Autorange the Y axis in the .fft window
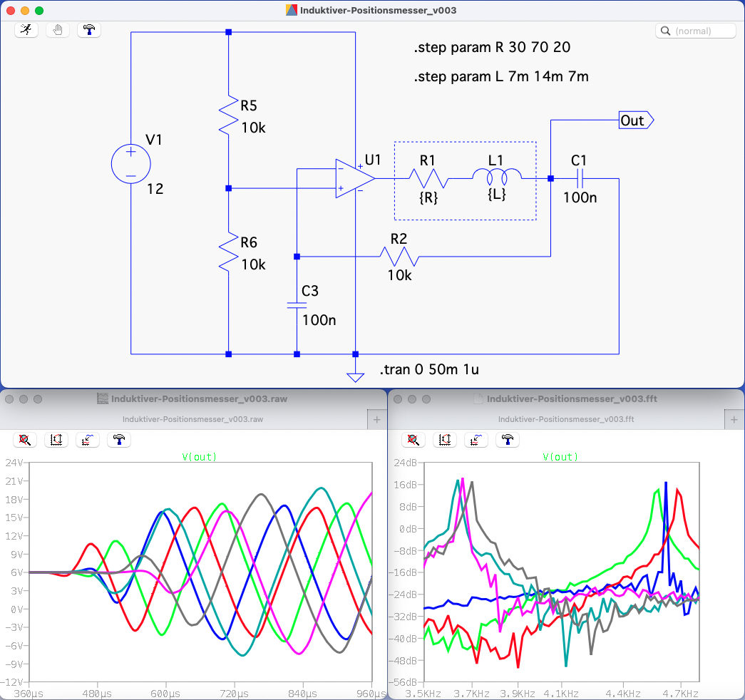 pyautogui.click(x=445, y=440)
